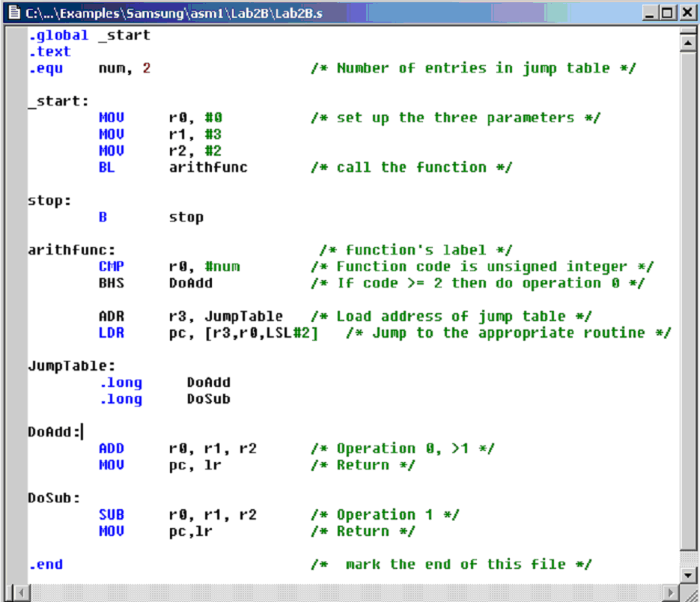Click the window title bar path text
This screenshot has width=700, height=602.
click(x=174, y=13)
